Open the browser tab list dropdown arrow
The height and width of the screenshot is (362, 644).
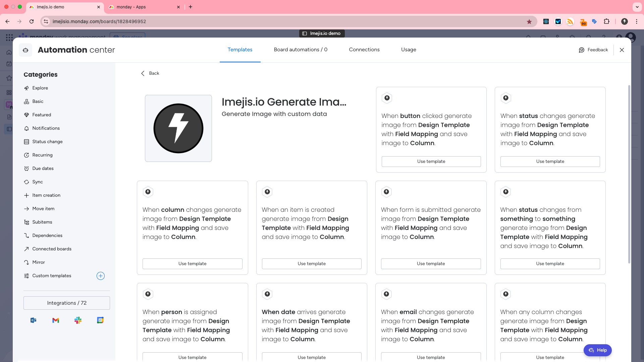[637, 7]
